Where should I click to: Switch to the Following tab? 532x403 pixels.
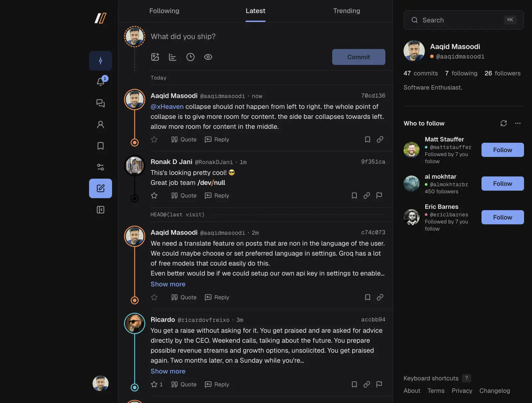tap(164, 11)
